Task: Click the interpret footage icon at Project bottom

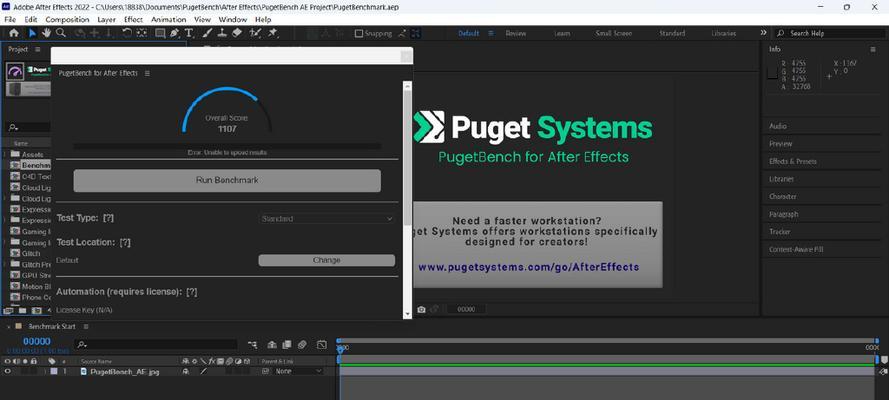Action: pos(8,310)
